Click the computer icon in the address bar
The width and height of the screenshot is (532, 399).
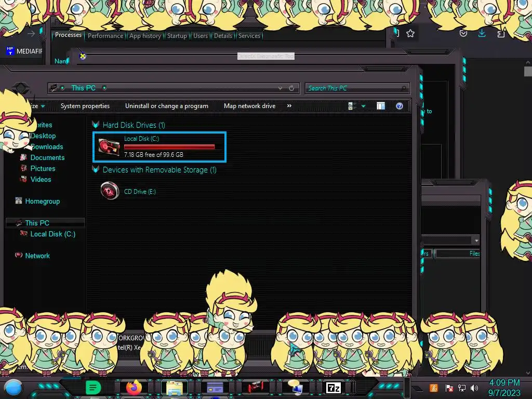[54, 88]
